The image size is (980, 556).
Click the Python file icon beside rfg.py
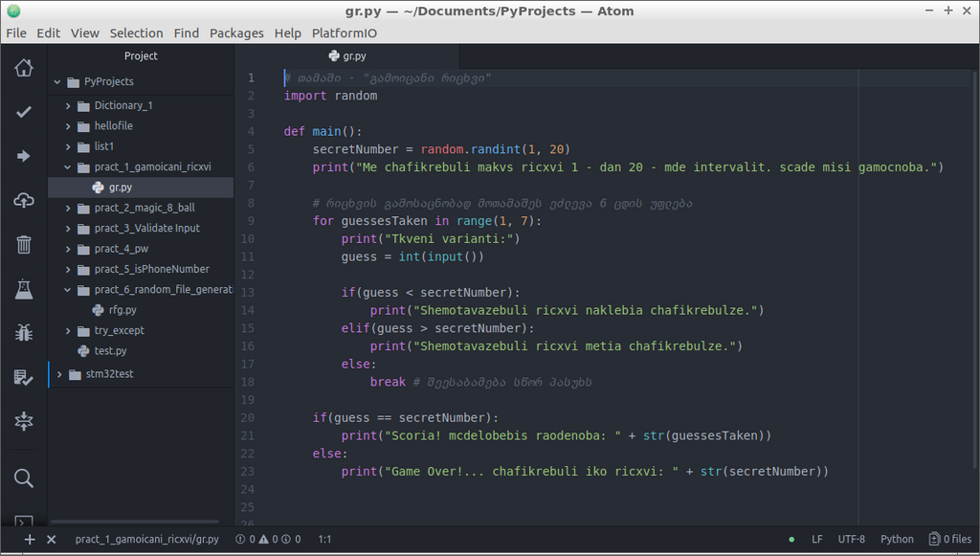pos(99,310)
